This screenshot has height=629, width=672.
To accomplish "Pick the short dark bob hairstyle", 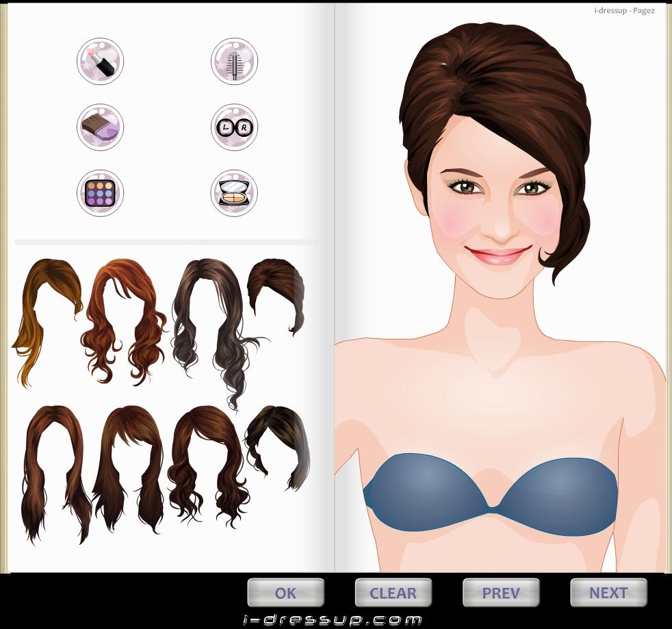I will coord(281,445).
